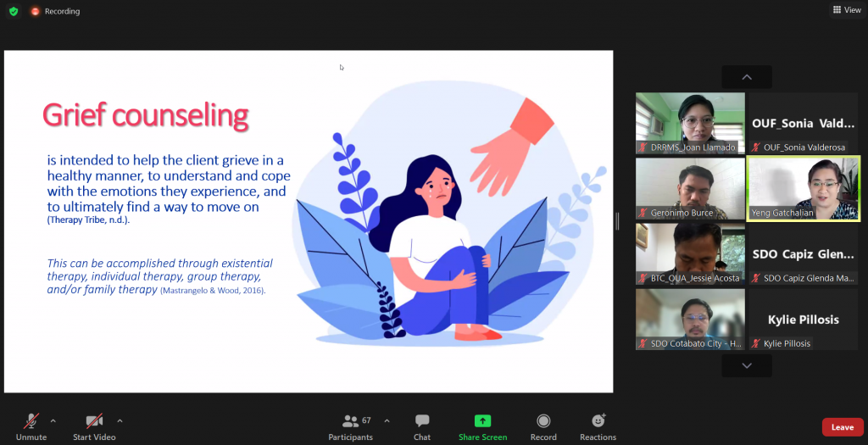Image resolution: width=868 pixels, height=445 pixels.
Task: Select OUF_Sonia Valderosa participant tile
Action: click(804, 123)
